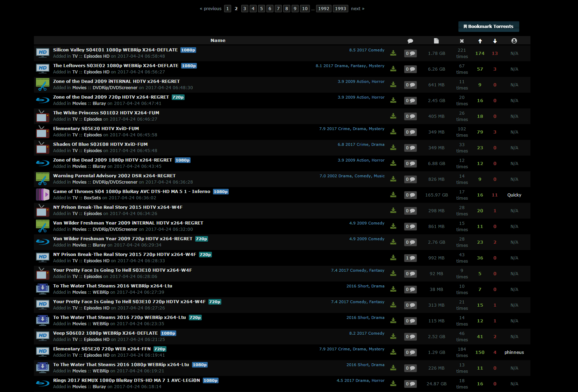Open Your Pretty Face S03E10 720p details
This screenshot has height=392, width=578.
pyautogui.click(x=129, y=302)
